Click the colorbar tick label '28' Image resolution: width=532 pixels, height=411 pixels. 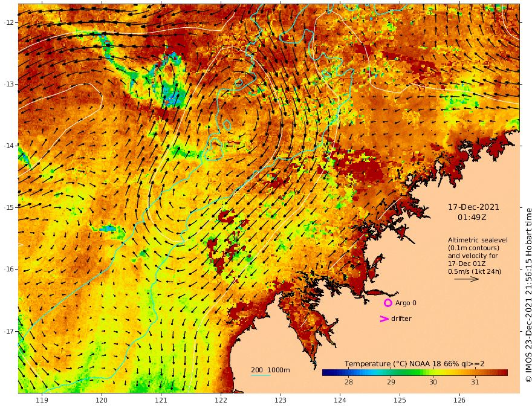349,382
